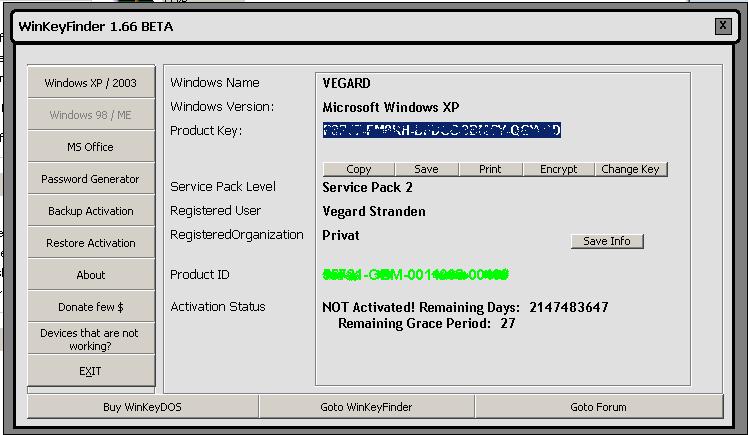The width and height of the screenshot is (748, 435).
Task: Close the WinKeyFinder window
Action: click(x=723, y=26)
